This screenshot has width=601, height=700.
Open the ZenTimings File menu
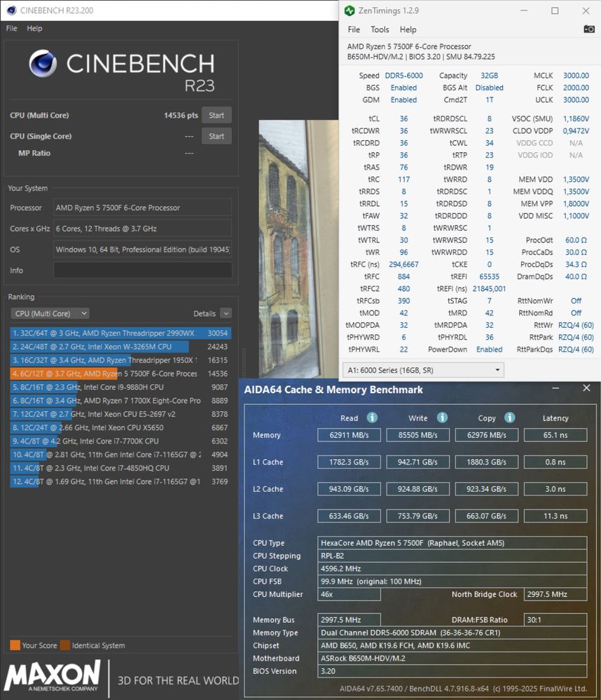pyautogui.click(x=354, y=29)
